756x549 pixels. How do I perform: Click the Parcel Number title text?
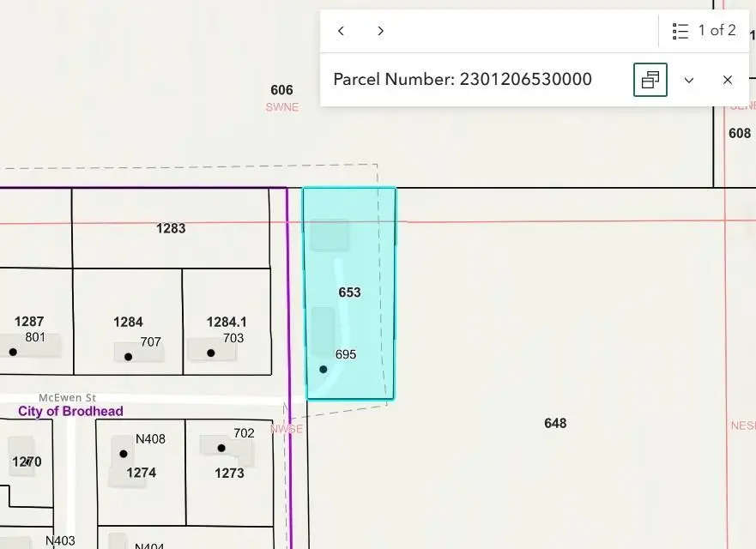(463, 79)
